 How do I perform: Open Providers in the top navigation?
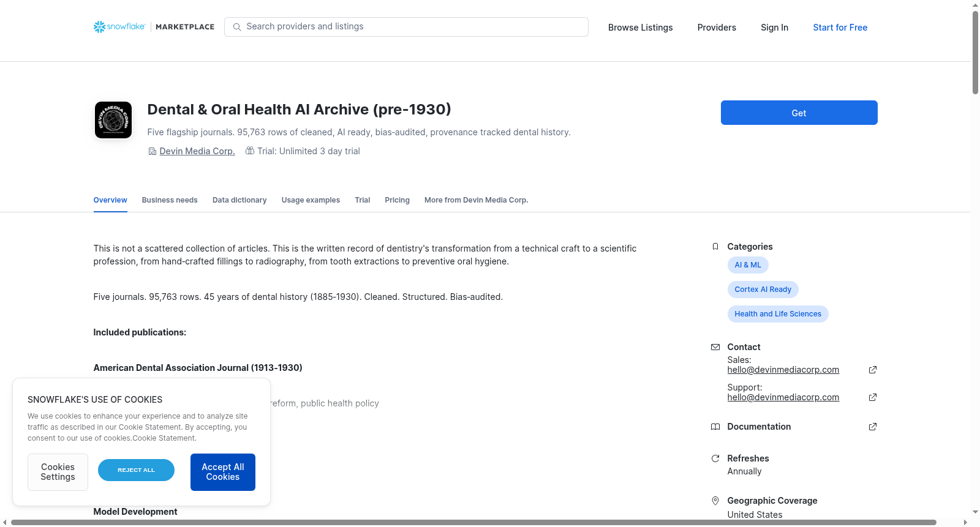717,28
